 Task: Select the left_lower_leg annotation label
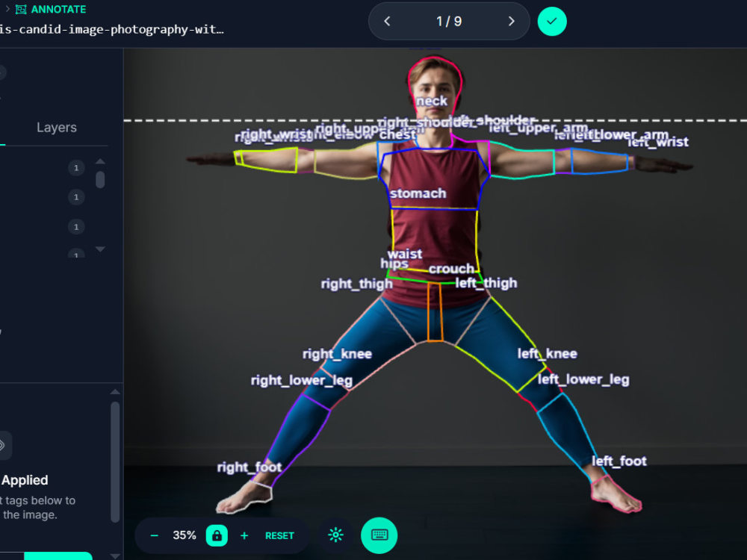pos(583,379)
